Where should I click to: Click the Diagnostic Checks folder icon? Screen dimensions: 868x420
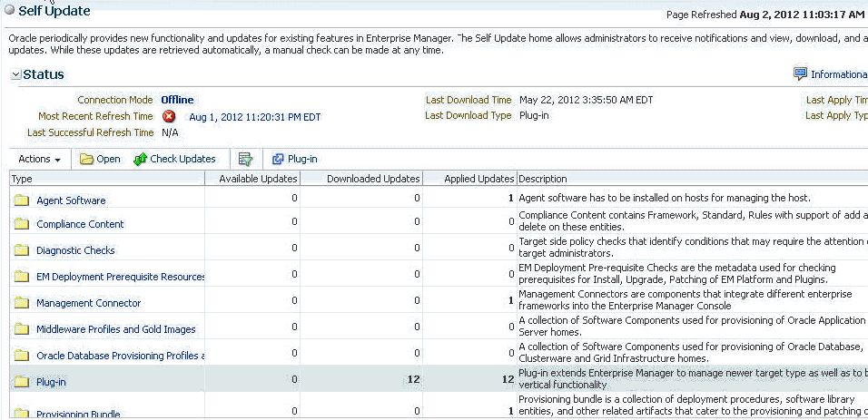[22, 250]
